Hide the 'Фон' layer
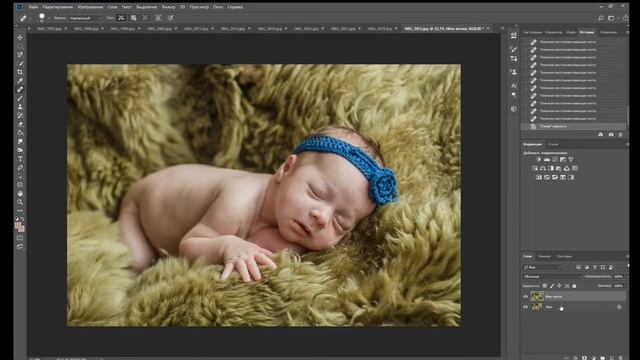 click(x=526, y=307)
